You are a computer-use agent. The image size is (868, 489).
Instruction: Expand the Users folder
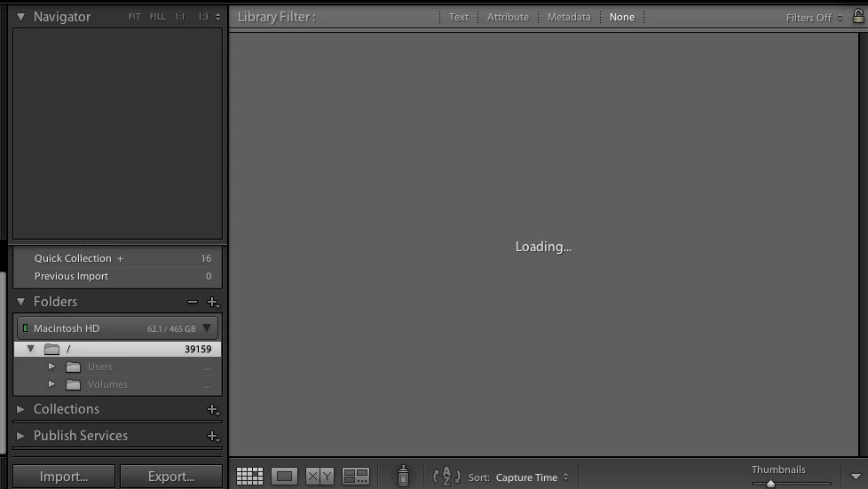(51, 367)
